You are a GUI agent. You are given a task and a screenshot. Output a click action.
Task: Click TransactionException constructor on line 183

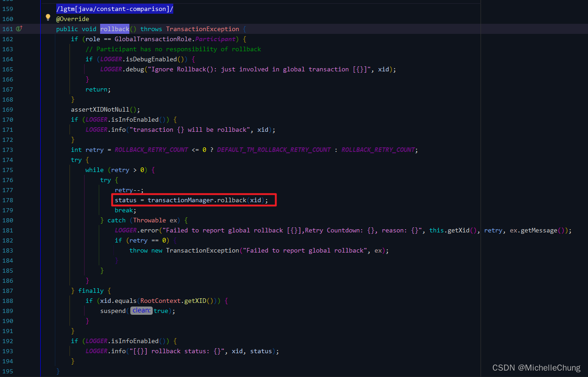tap(203, 250)
